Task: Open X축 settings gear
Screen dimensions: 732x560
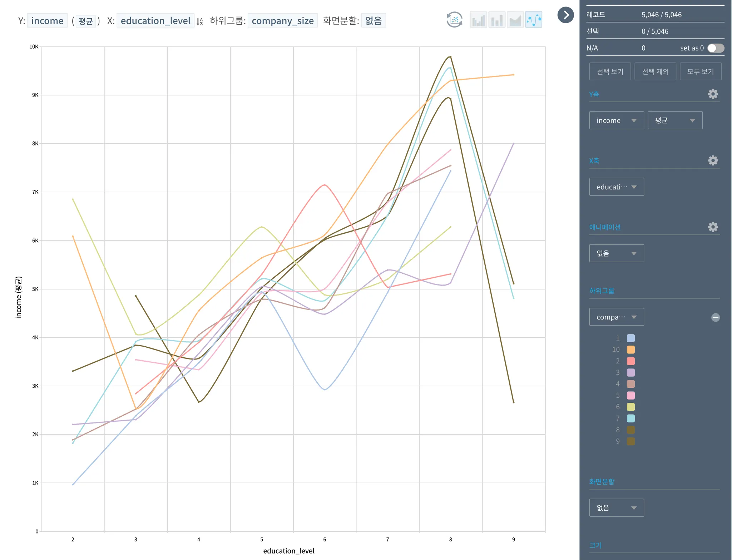Action: [x=713, y=160]
